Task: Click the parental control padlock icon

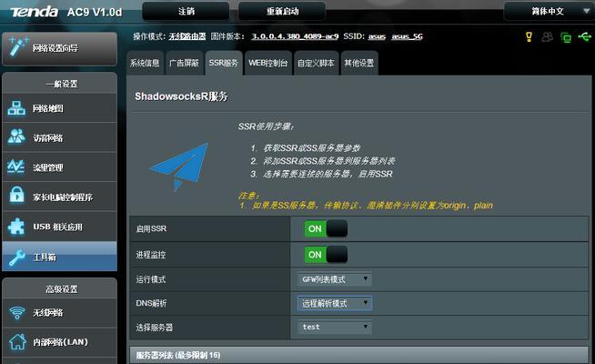Action: [16, 195]
